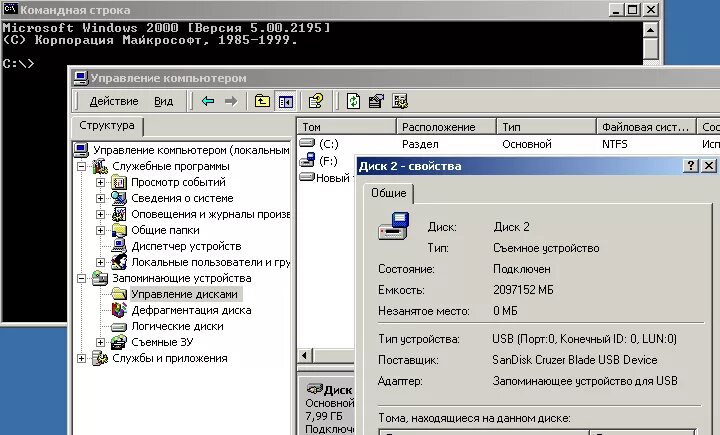Click the SanDisk Cruzer Blade USB Device text
This screenshot has width=720, height=435.
point(574,360)
